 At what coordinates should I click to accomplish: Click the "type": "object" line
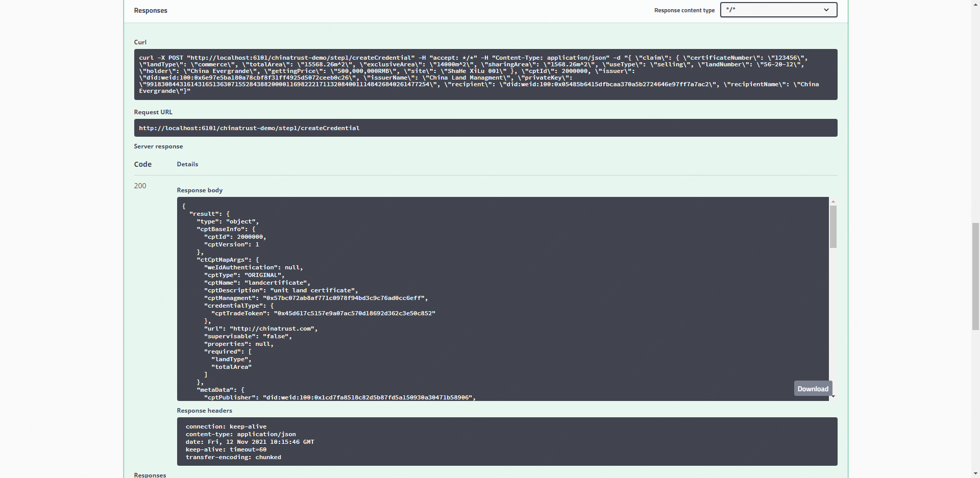(x=228, y=221)
